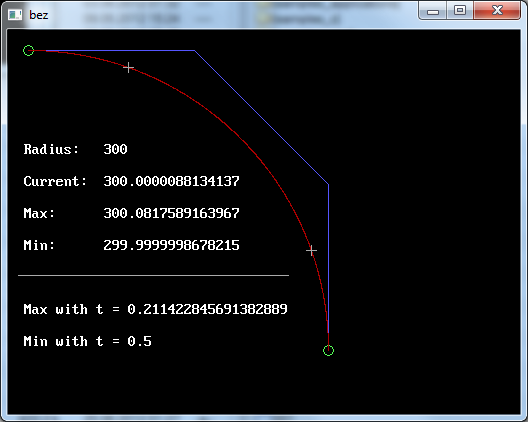The width and height of the screenshot is (528, 422).
Task: Click the Radius value 300
Action: [x=115, y=149]
